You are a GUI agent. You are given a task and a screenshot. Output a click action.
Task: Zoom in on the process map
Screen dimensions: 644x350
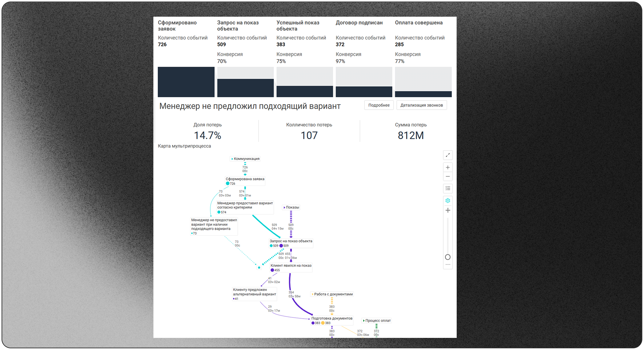(448, 167)
